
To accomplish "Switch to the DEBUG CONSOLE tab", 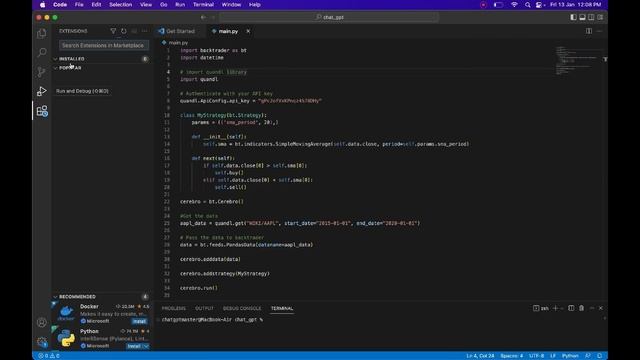I will [242, 308].
